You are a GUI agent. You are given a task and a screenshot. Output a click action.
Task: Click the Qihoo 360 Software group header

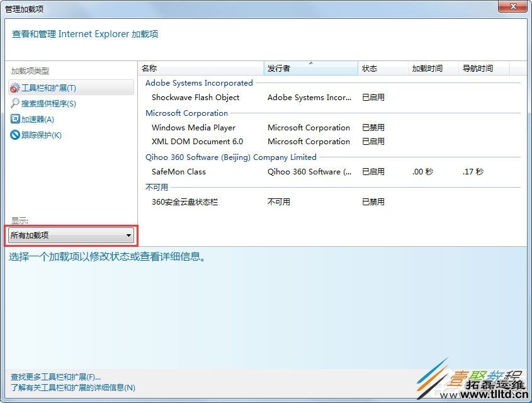click(232, 157)
